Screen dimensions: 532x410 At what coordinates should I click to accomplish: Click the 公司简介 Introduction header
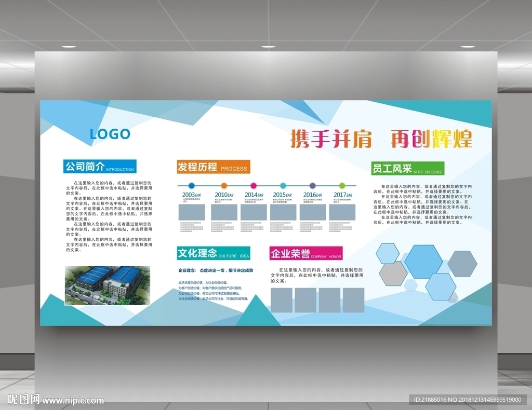[100, 167]
